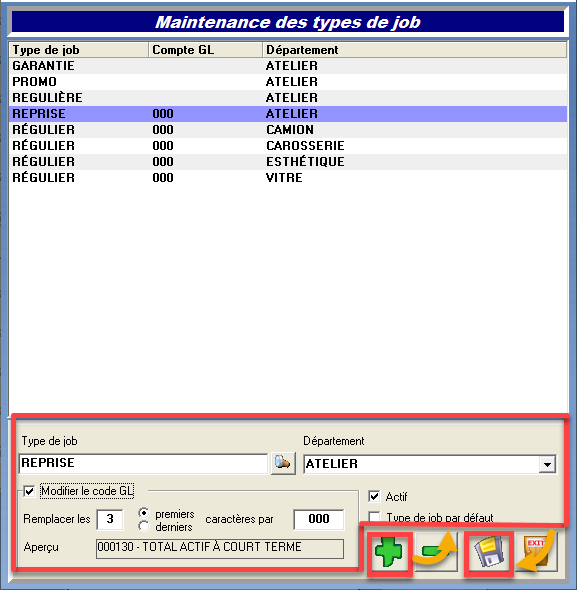The height and width of the screenshot is (590, 577).
Task: Select the derniers radio button
Action: click(x=143, y=526)
